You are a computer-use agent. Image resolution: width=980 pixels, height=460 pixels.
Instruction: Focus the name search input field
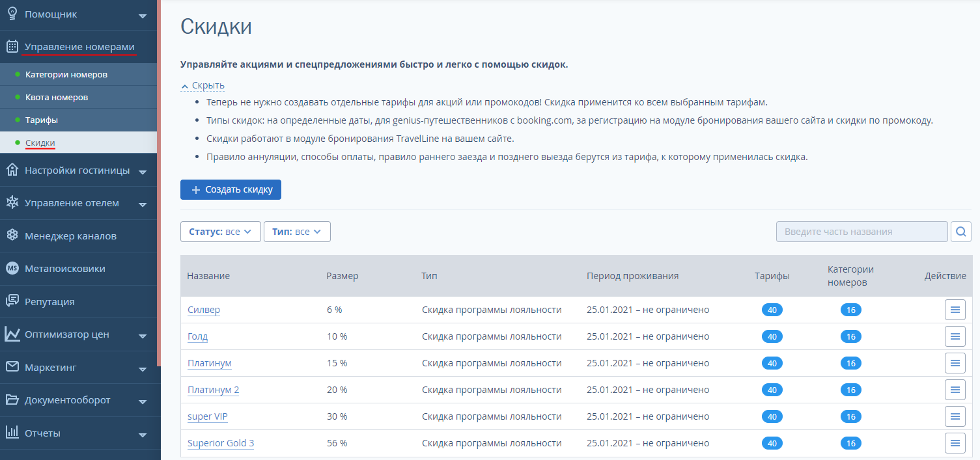pos(861,232)
